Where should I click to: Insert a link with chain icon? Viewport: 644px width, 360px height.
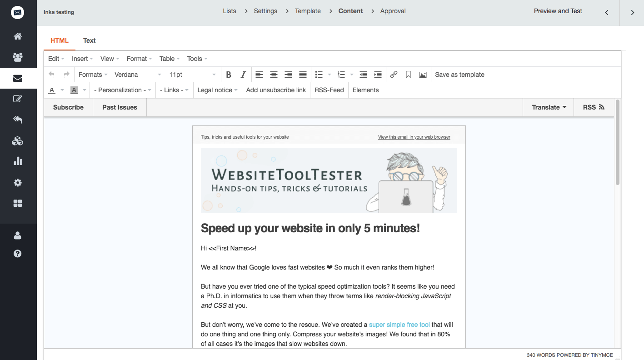pyautogui.click(x=394, y=75)
